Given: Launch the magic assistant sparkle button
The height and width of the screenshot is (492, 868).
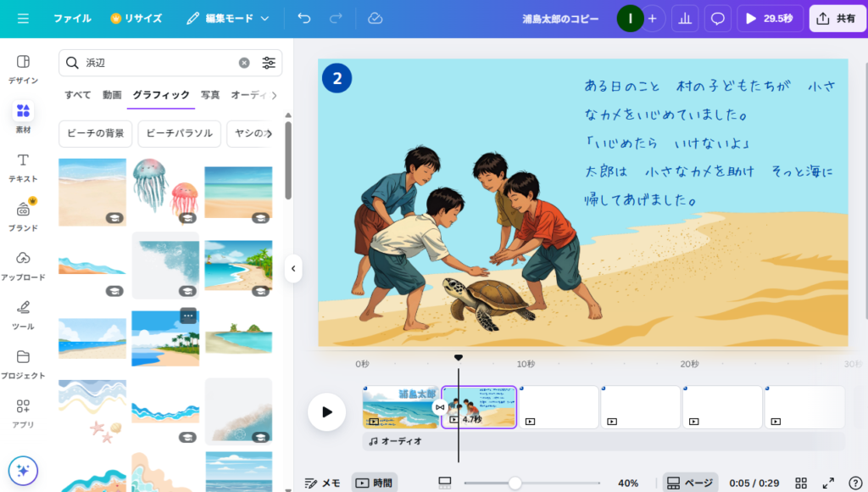Looking at the screenshot, I should pyautogui.click(x=23, y=471).
